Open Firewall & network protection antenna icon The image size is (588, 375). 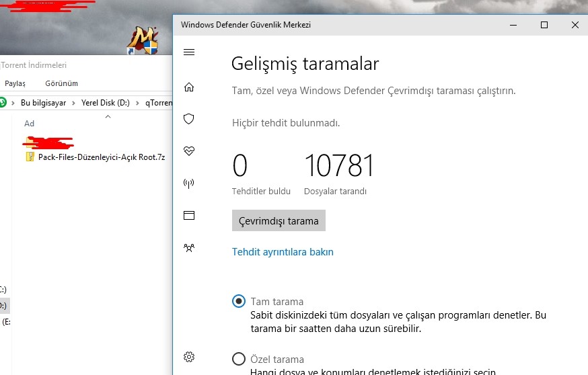(188, 183)
